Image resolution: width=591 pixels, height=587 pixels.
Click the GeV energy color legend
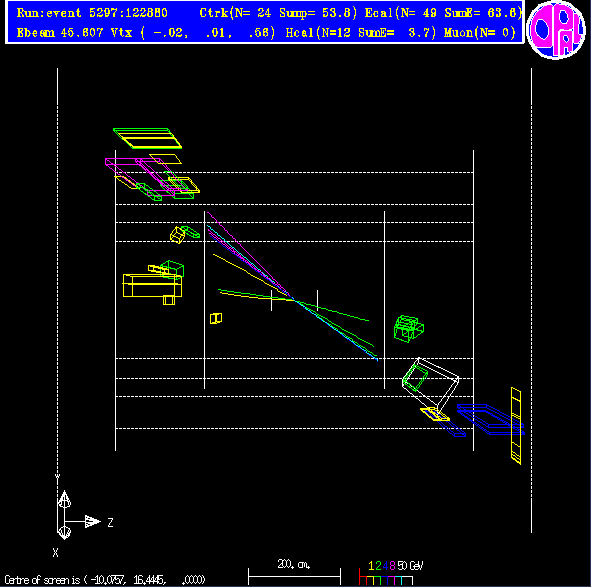391,572
